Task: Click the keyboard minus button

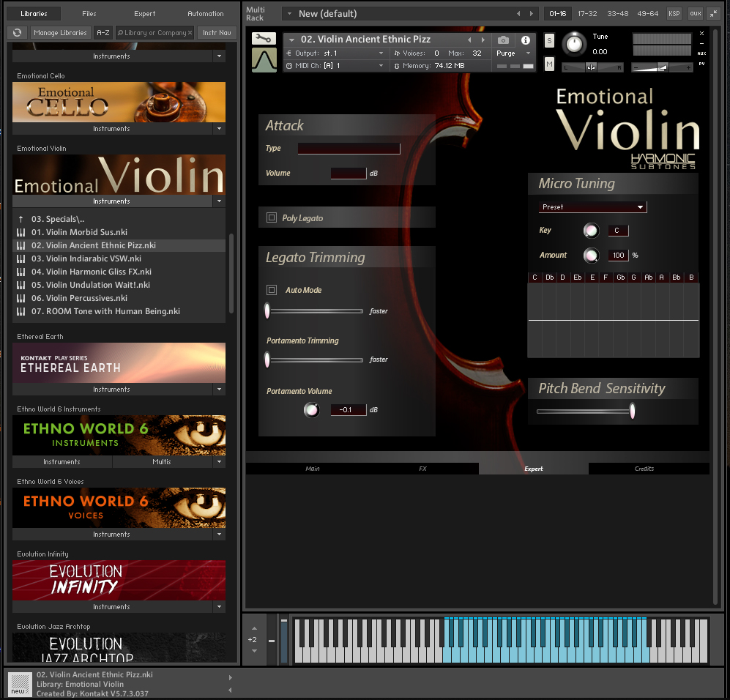Action: 272,641
